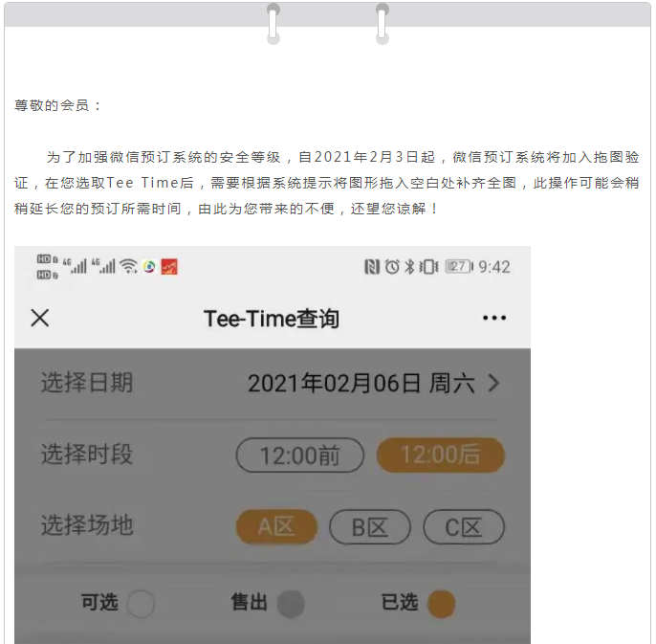Tap the colorful round notification icon
Image resolution: width=656 pixels, height=644 pixels.
(x=149, y=267)
